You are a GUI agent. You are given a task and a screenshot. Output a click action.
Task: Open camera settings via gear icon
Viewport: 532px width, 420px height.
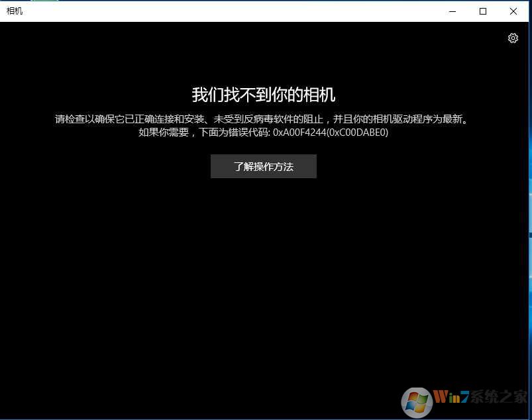tap(513, 38)
